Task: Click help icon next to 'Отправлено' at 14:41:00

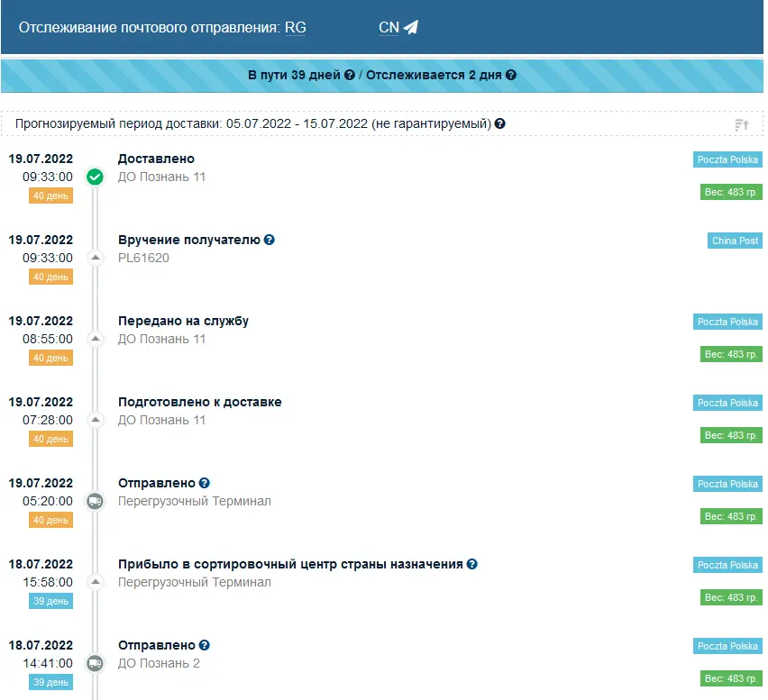Action: [x=205, y=645]
